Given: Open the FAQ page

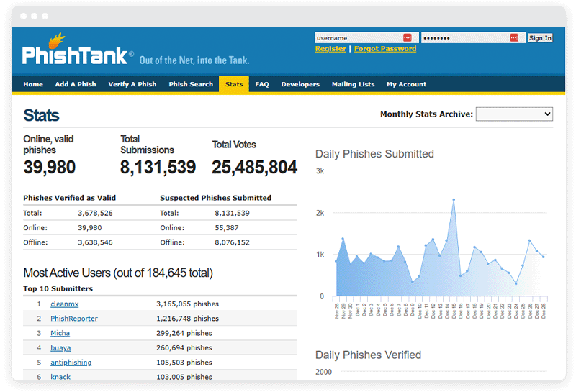Looking at the screenshot, I should [262, 84].
